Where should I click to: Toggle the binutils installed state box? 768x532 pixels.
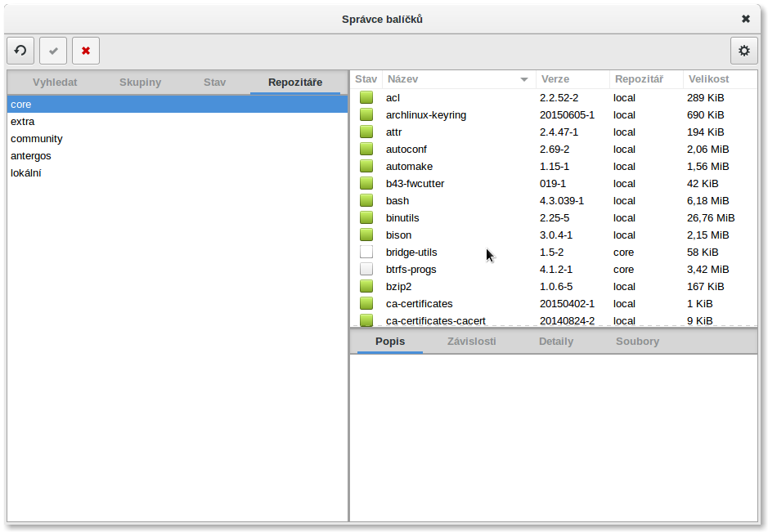click(366, 218)
